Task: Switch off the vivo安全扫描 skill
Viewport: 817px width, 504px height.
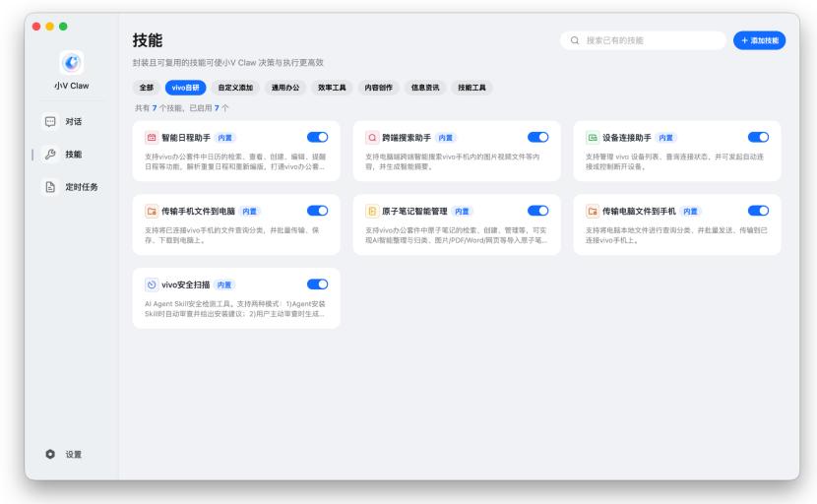Action: click(x=317, y=284)
